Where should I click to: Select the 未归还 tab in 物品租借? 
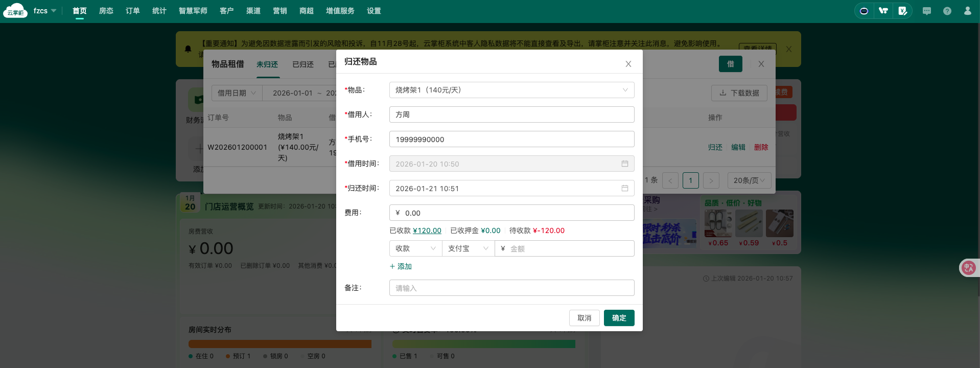point(267,64)
